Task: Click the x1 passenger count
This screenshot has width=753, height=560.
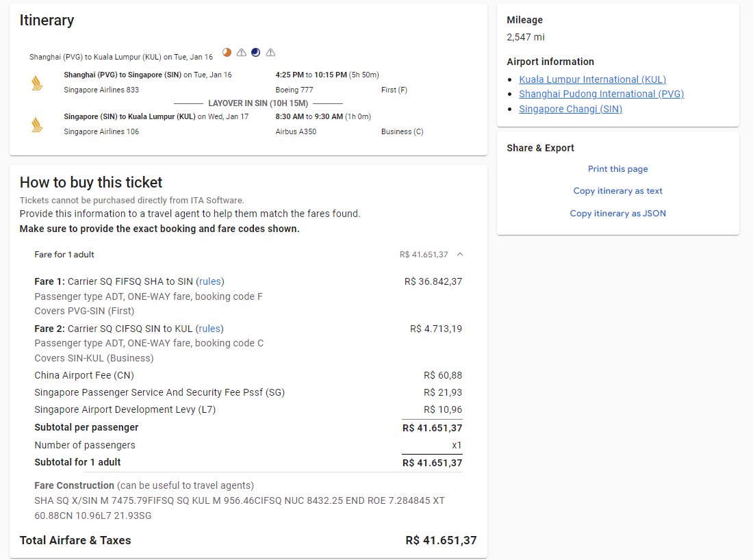Action: pos(457,445)
